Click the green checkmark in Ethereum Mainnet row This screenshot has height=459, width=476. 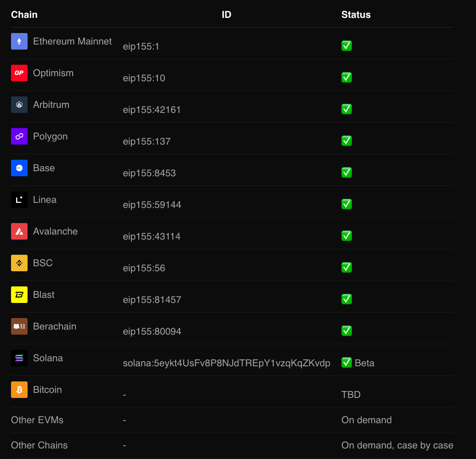click(347, 46)
